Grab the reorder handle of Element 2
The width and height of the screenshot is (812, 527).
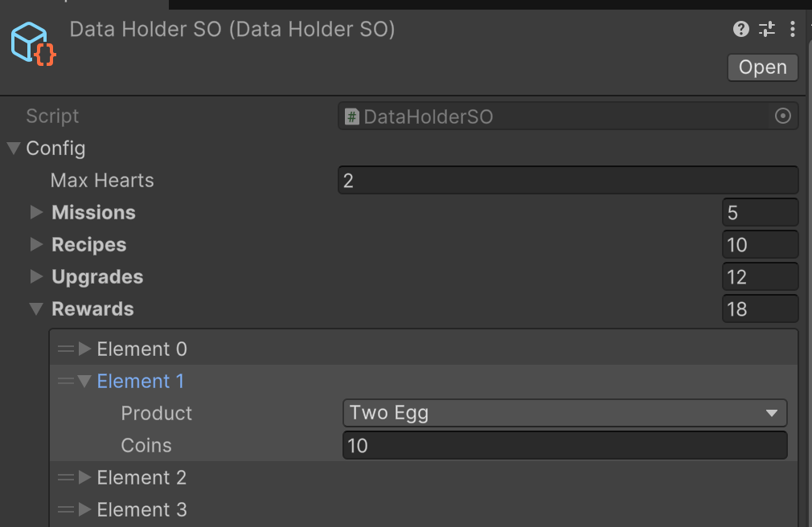tap(66, 477)
